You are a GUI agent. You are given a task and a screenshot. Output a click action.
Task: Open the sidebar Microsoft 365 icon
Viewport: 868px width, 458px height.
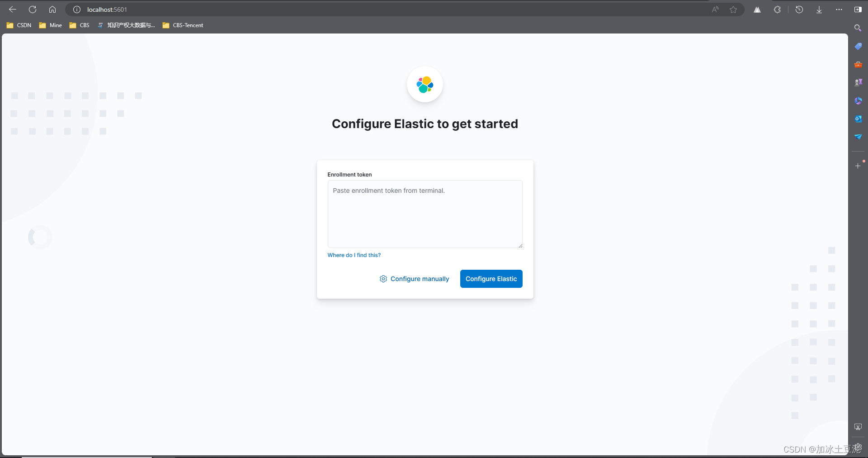point(858,100)
